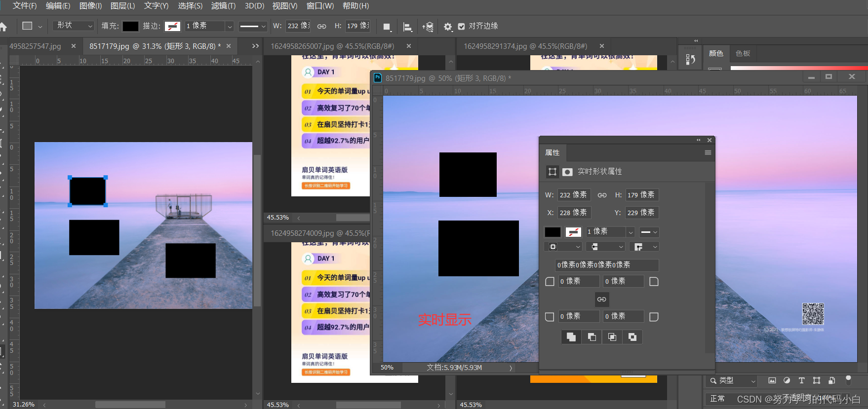Viewport: 868px width, 409px height.
Task: Click the color ramp strip in 颜色 panel
Action: click(x=799, y=68)
